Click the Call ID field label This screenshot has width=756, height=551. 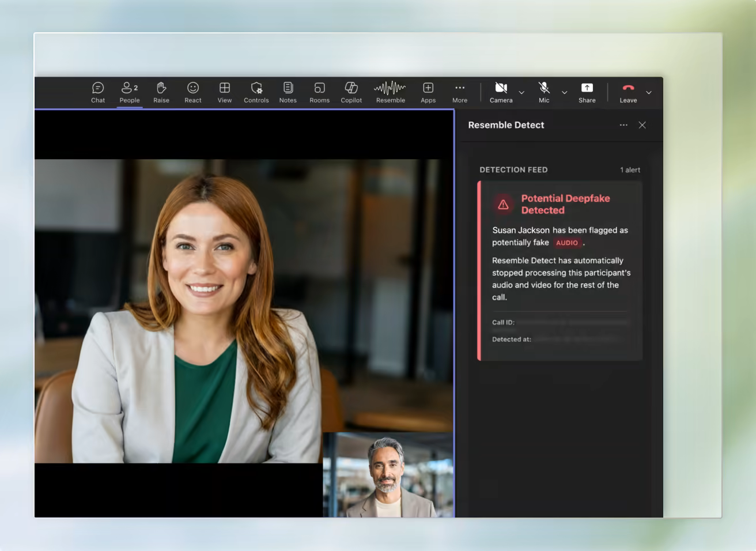coord(503,323)
